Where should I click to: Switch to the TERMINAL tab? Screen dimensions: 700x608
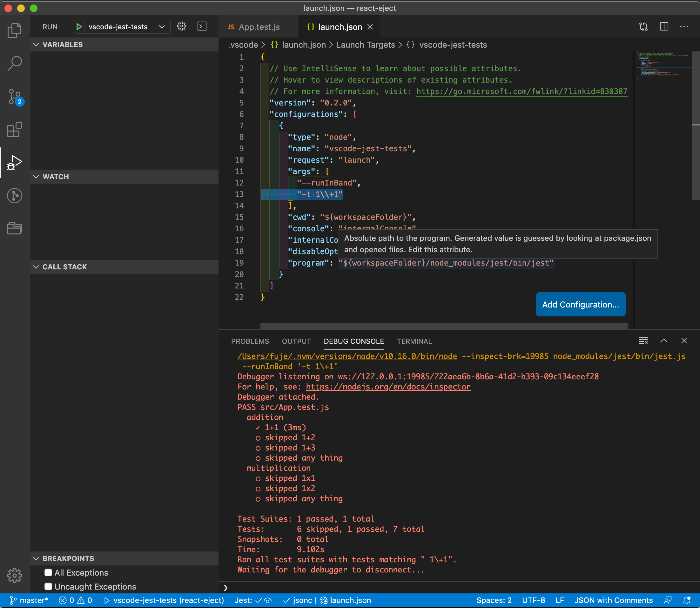tap(414, 341)
